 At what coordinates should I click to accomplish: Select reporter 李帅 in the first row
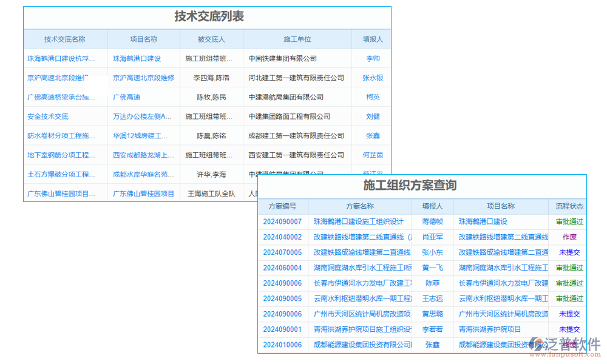tap(371, 58)
